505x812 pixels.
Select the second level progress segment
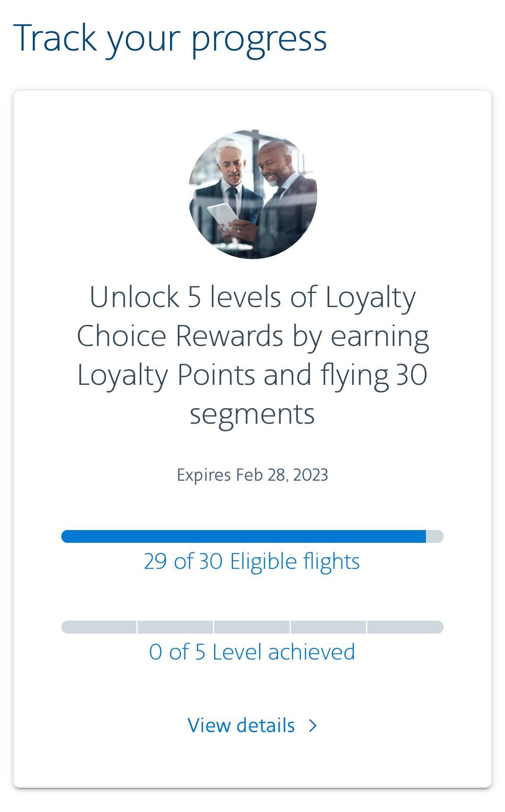point(175,627)
